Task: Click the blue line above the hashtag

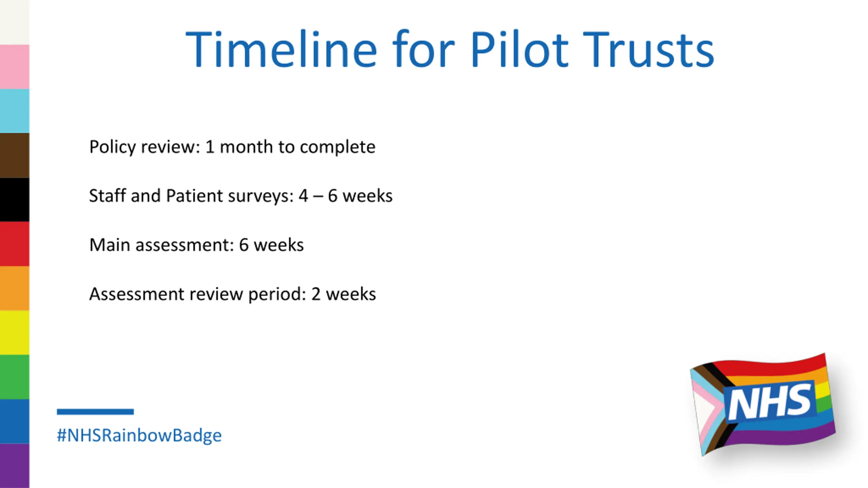Action: tap(95, 412)
